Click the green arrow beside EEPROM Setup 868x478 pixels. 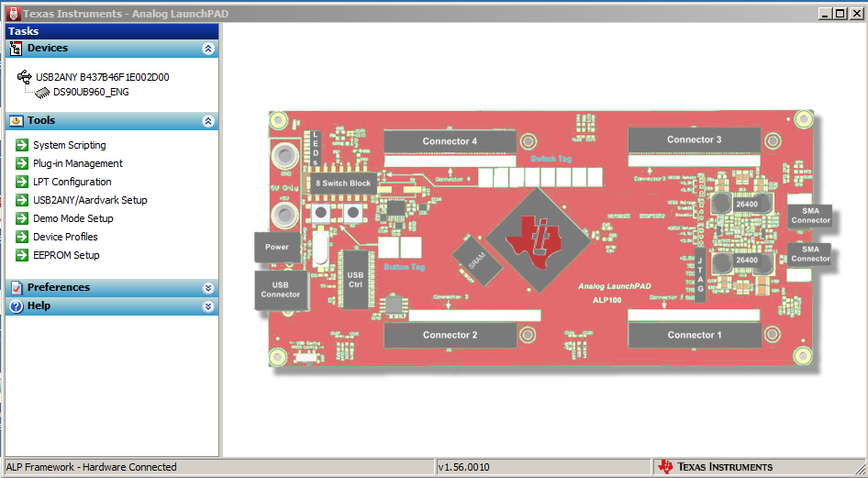coord(22,255)
